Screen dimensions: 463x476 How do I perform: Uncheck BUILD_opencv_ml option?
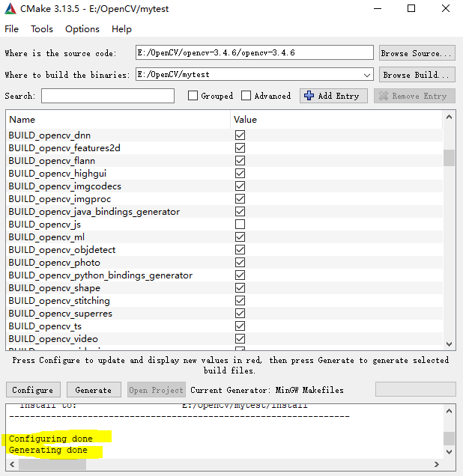point(240,237)
